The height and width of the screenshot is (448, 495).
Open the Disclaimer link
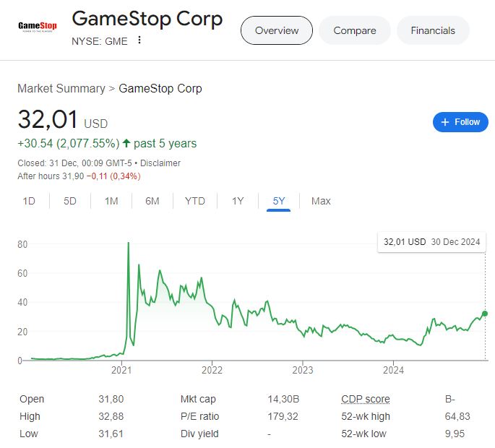pyautogui.click(x=160, y=163)
